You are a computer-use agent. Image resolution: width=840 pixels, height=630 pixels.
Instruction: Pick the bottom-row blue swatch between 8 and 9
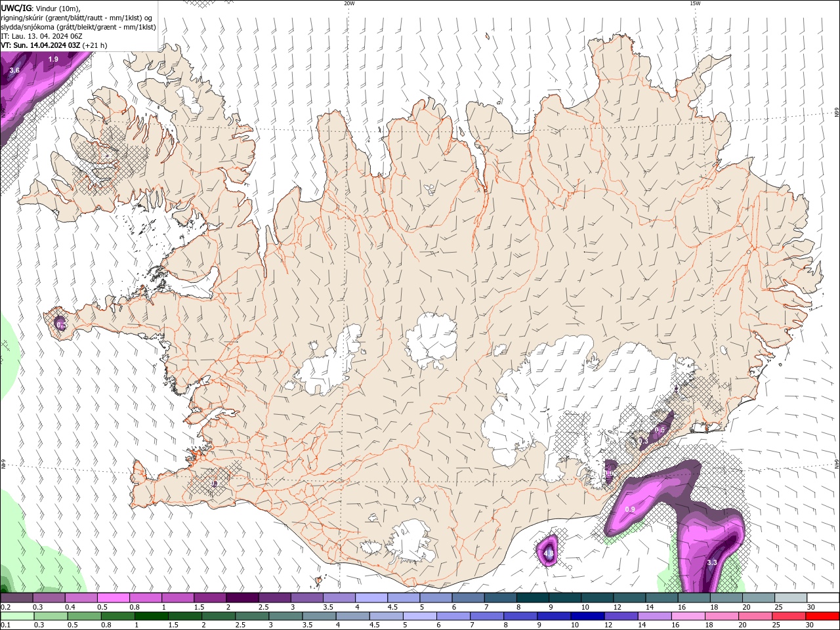(520, 616)
